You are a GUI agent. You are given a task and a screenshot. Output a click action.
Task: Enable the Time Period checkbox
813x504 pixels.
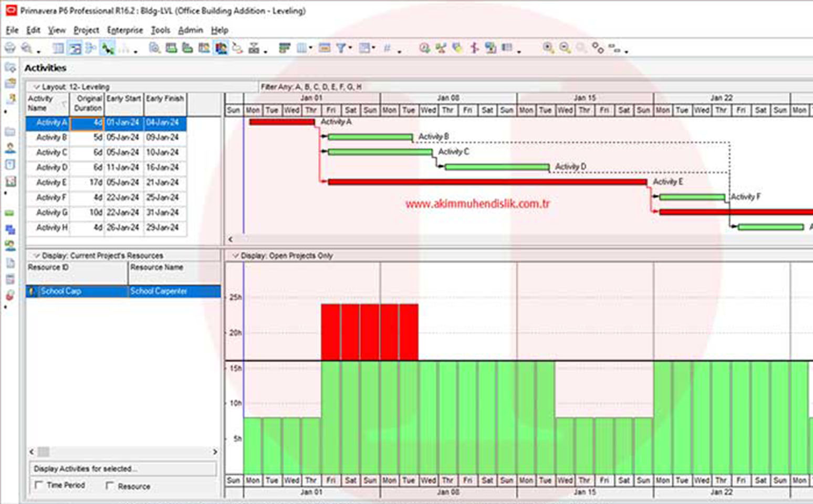tap(38, 485)
